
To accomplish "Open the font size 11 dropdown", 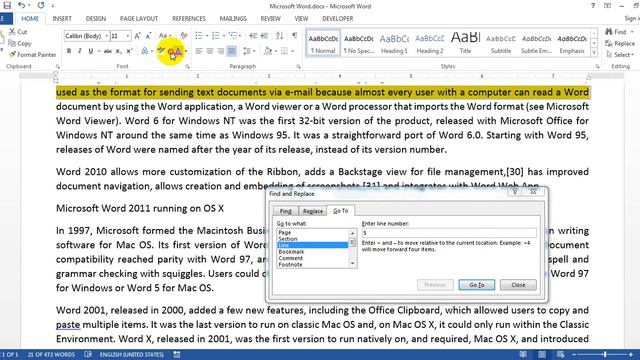I will 128,36.
